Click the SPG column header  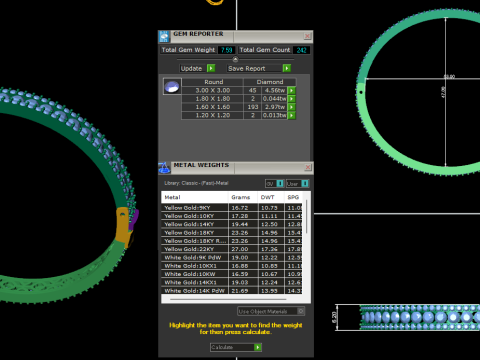(x=293, y=197)
